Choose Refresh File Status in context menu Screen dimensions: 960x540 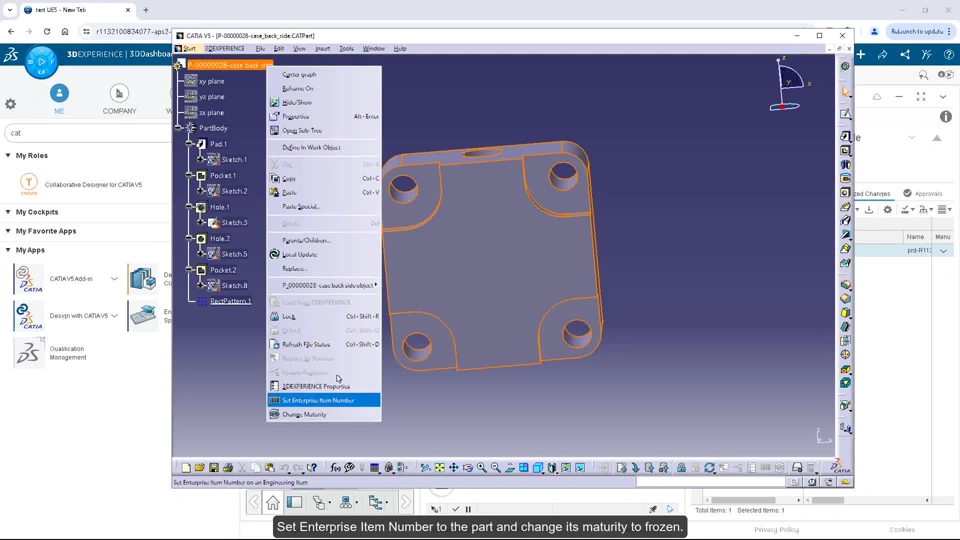click(x=324, y=345)
